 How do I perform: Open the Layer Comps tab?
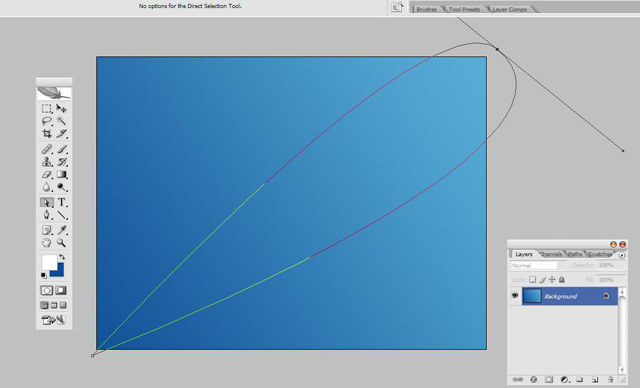pyautogui.click(x=509, y=9)
